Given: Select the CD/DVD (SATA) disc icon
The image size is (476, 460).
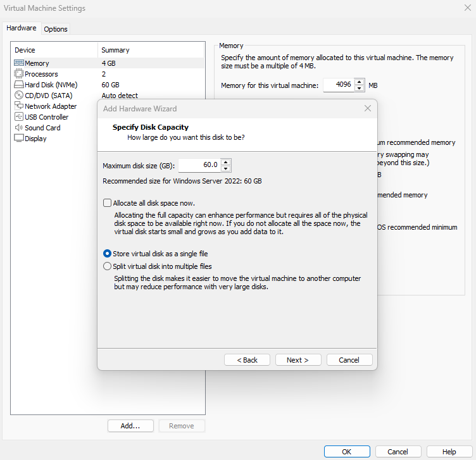Looking at the screenshot, I should 19,96.
